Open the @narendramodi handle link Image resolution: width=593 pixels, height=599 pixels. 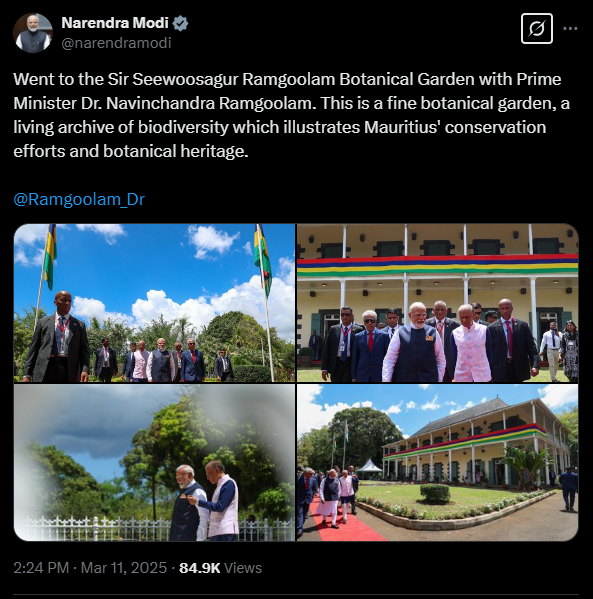[x=116, y=43]
